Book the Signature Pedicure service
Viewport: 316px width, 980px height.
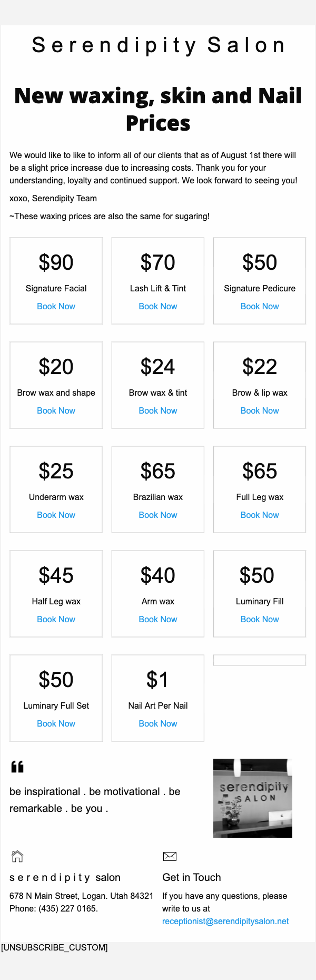pos(260,306)
